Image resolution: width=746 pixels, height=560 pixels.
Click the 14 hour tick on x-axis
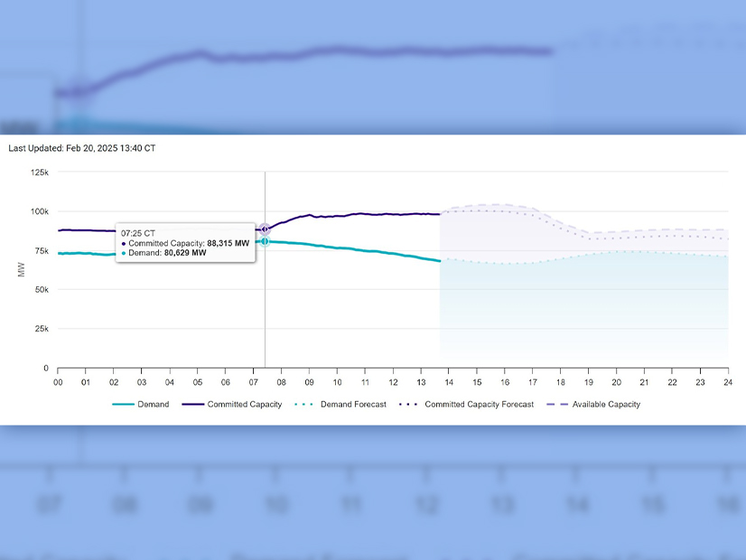[449, 383]
